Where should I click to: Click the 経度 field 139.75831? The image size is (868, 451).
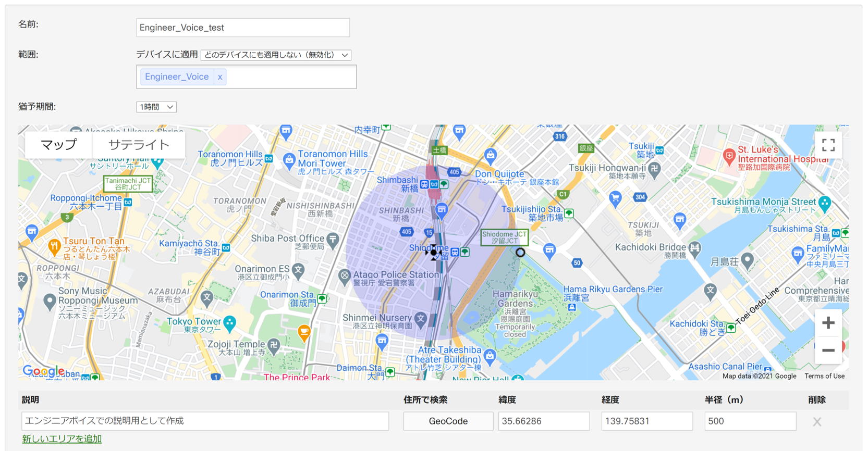[x=647, y=421]
